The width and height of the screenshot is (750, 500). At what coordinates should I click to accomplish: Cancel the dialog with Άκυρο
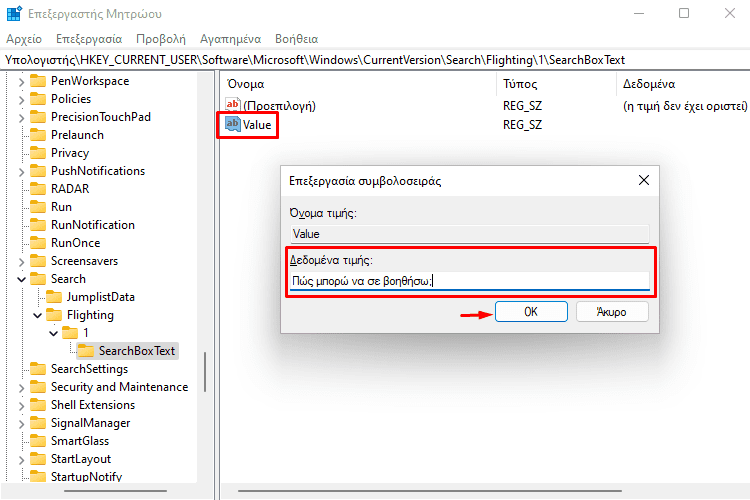coord(612,312)
